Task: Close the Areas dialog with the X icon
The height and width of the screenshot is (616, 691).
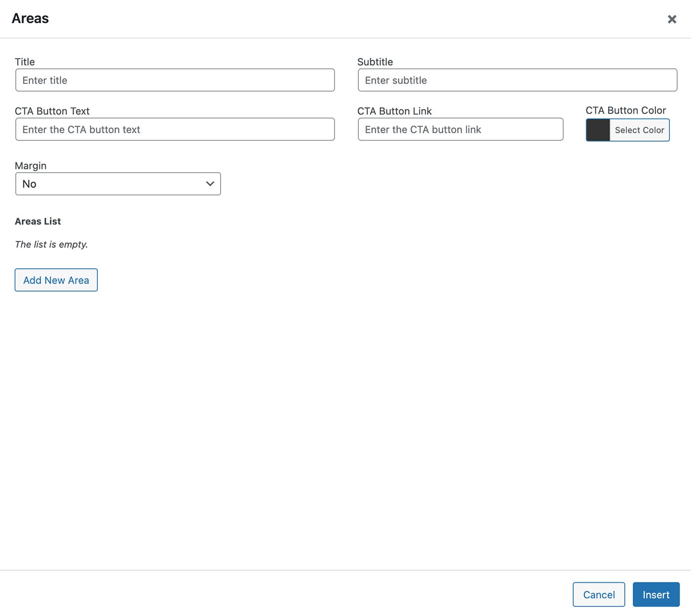Action: point(672,19)
